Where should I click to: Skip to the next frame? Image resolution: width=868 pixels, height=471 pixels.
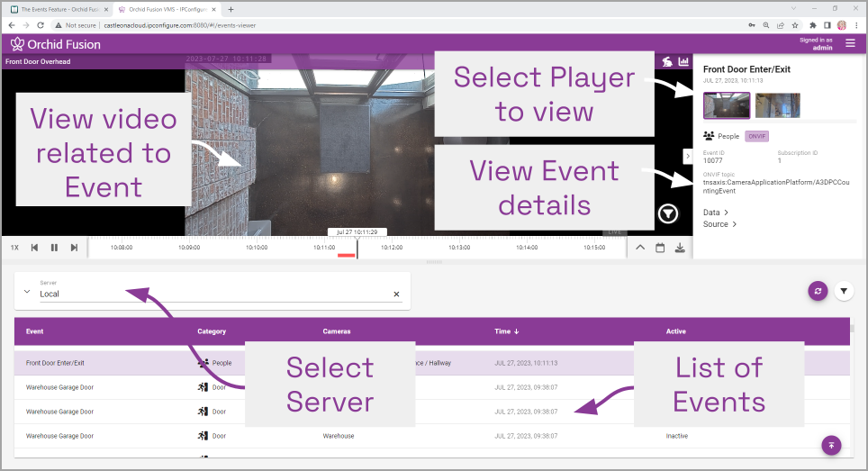pyautogui.click(x=74, y=248)
